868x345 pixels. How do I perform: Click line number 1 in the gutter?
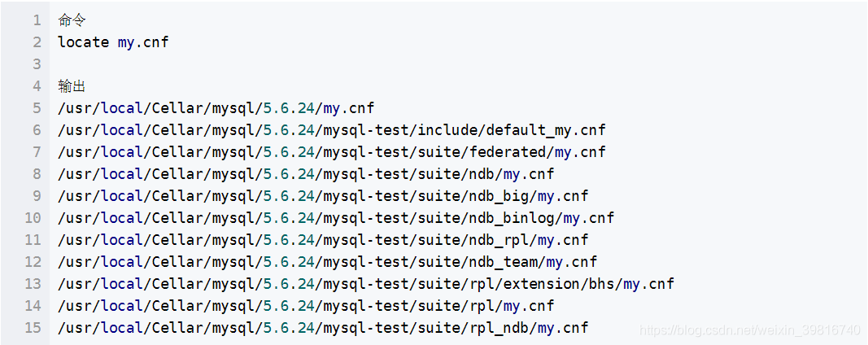click(x=37, y=20)
